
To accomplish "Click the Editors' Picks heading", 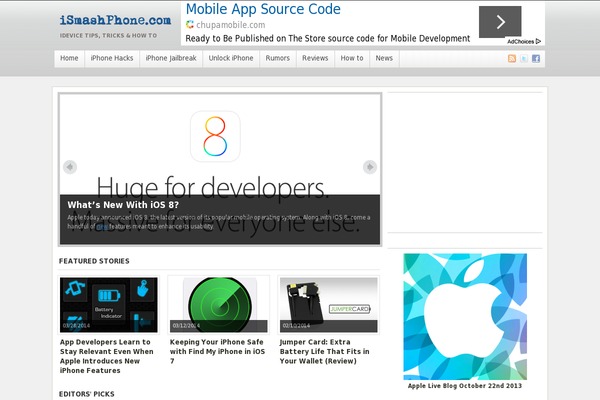I will point(86,394).
